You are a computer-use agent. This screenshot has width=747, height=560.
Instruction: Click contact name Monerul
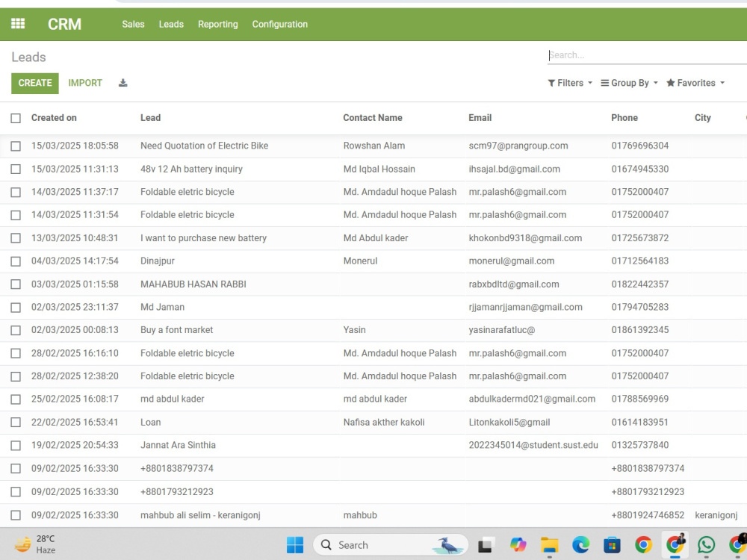[x=360, y=261]
